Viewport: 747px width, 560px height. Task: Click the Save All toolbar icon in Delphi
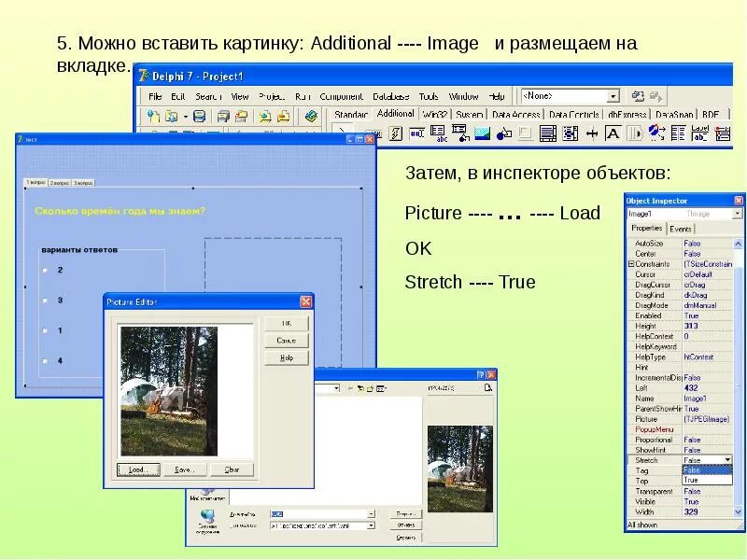223,116
